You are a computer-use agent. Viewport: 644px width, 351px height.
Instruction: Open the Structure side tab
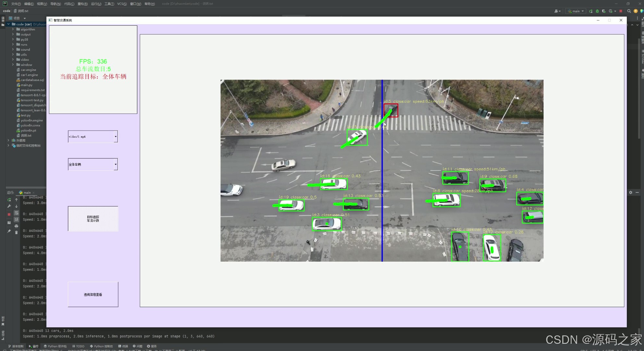click(3, 335)
